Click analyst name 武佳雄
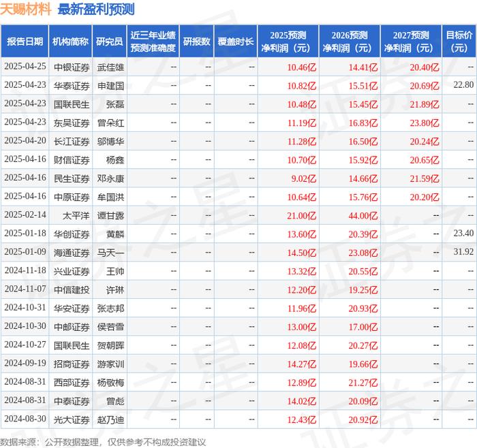Image resolution: width=477 pixels, height=448 pixels. point(110,67)
